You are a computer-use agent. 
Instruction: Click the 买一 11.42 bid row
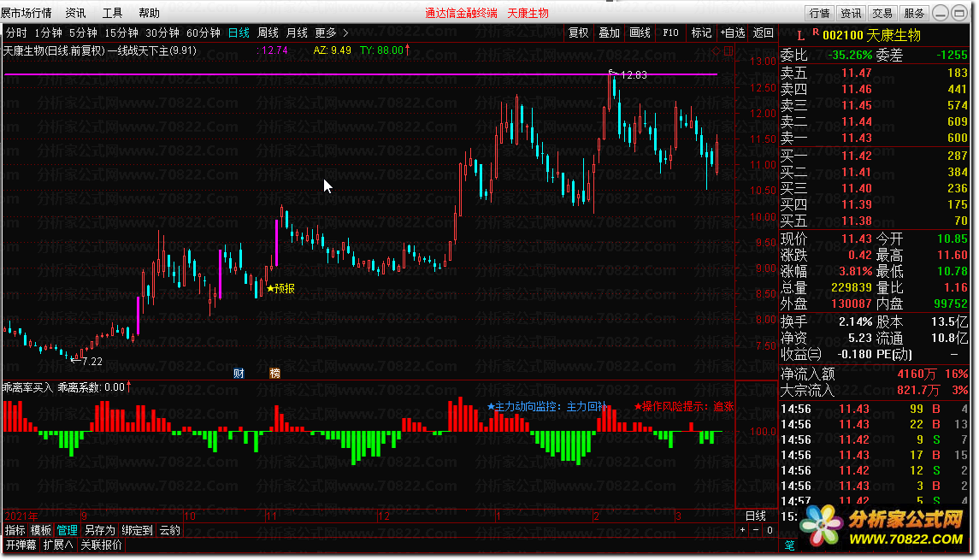[874, 156]
